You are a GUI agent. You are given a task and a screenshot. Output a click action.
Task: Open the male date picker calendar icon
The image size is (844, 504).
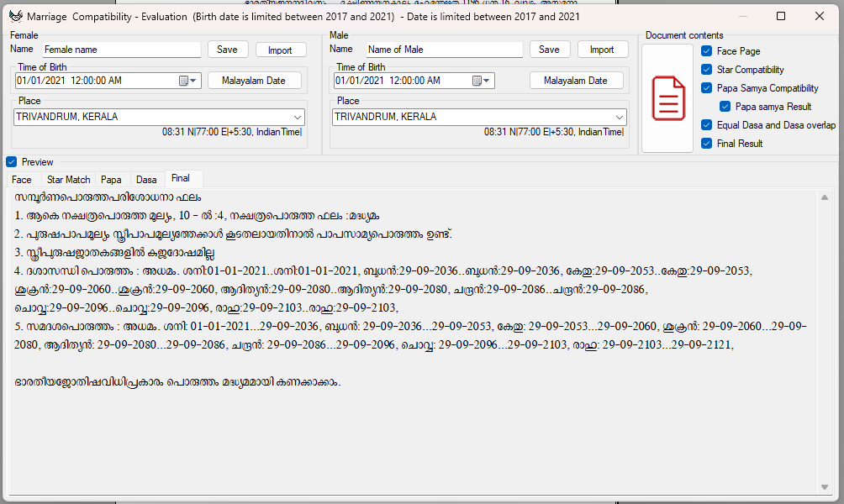pyautogui.click(x=477, y=81)
